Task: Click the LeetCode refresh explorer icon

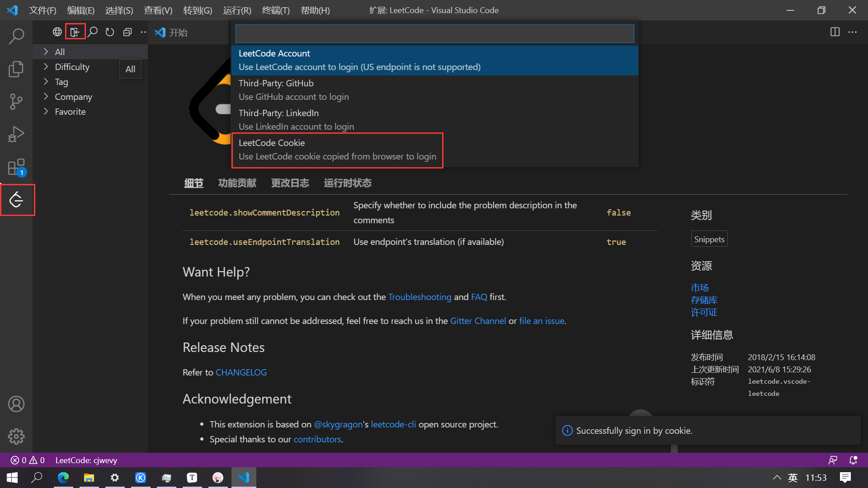Action: [x=110, y=32]
